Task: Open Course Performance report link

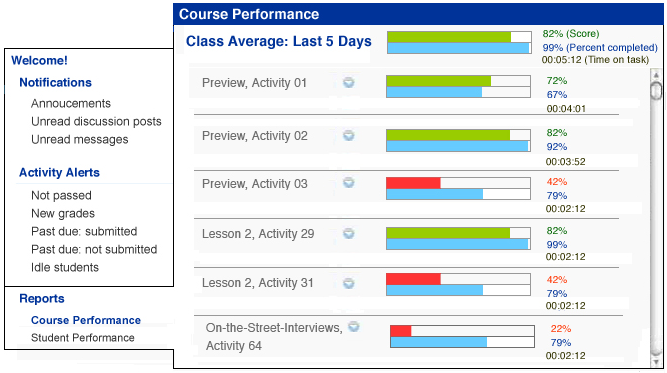Action: [x=86, y=320]
